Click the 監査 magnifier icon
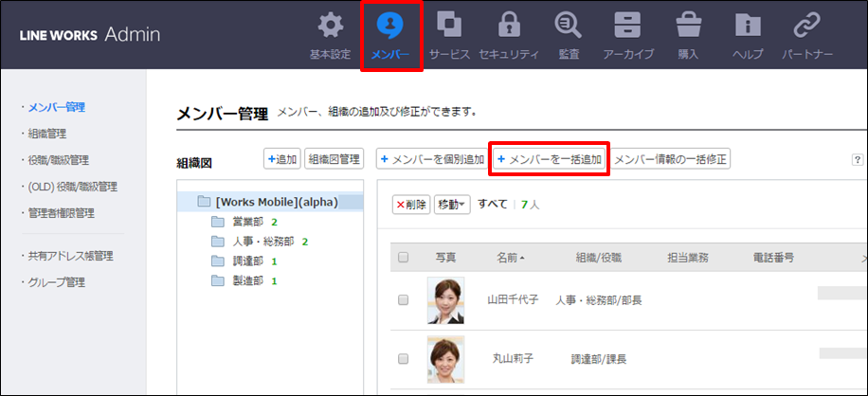Viewport: 868px width, 396px height. pyautogui.click(x=569, y=26)
